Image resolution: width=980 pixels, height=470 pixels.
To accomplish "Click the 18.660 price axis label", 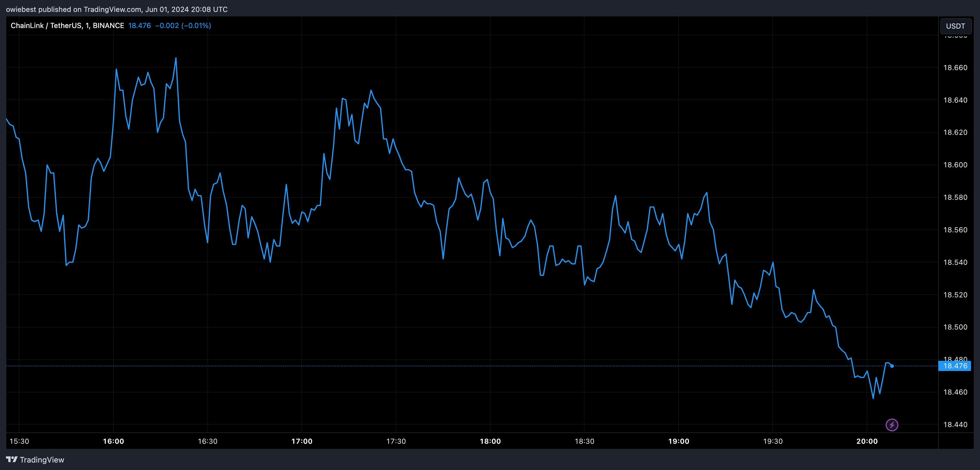I will coord(955,68).
